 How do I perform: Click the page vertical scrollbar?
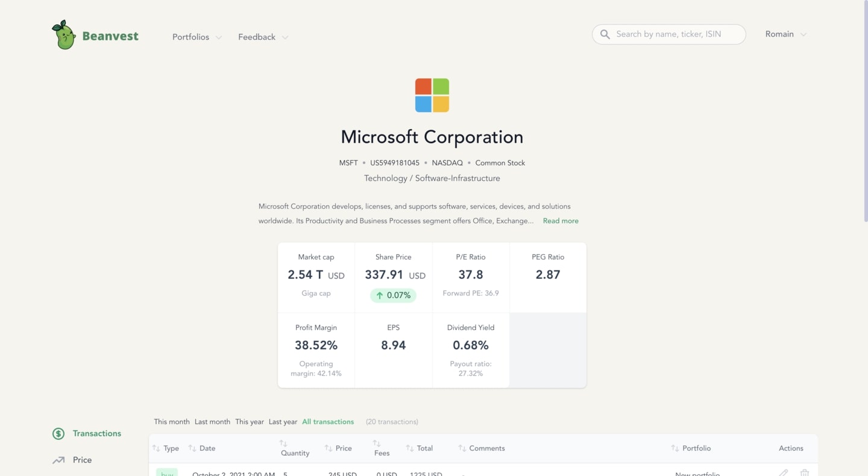pos(866,112)
